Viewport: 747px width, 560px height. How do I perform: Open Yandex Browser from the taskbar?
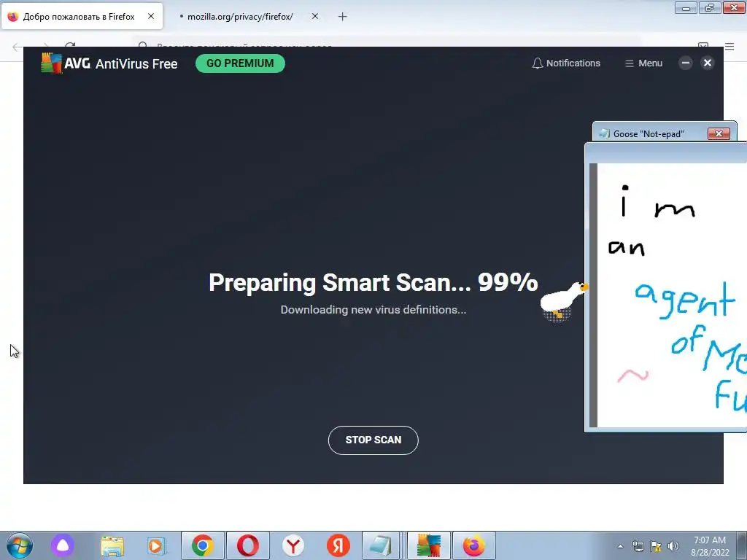point(293,545)
